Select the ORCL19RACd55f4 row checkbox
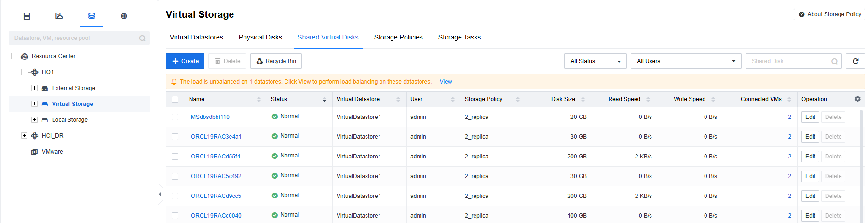The height and width of the screenshot is (223, 868). 175,157
